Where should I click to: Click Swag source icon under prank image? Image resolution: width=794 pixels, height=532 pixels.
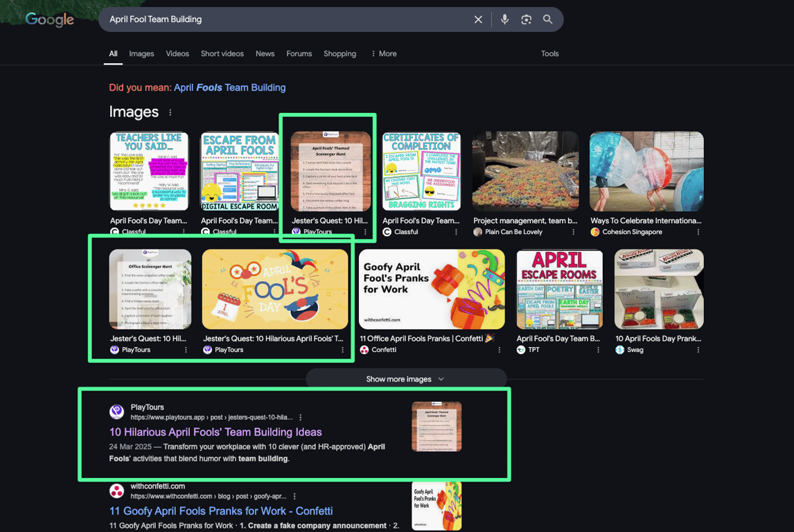point(620,350)
